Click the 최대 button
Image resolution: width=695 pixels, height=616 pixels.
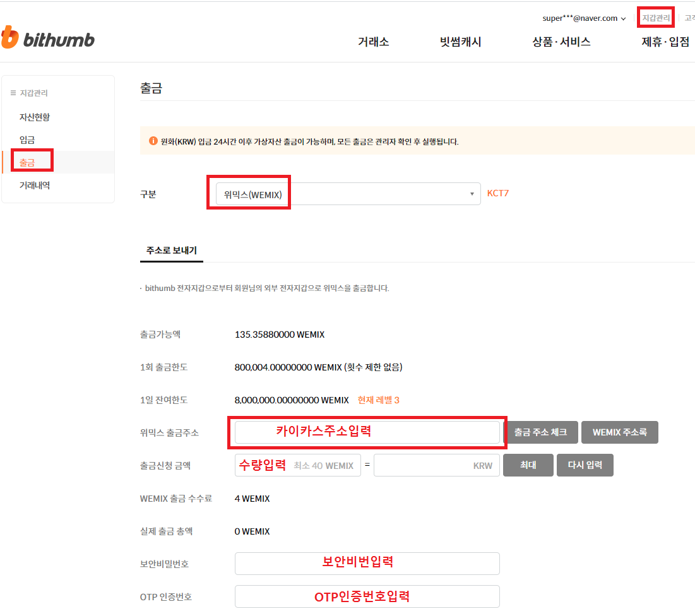tap(528, 465)
